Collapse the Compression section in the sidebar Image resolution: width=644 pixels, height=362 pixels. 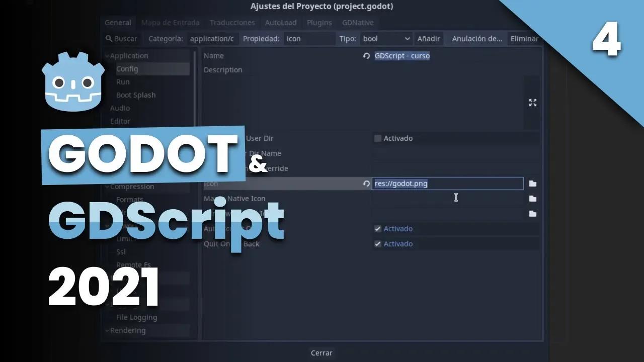pyautogui.click(x=107, y=187)
